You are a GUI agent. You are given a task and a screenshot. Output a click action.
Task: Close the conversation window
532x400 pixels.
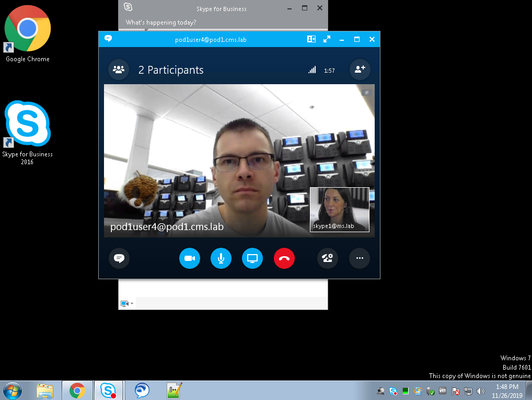[372, 39]
